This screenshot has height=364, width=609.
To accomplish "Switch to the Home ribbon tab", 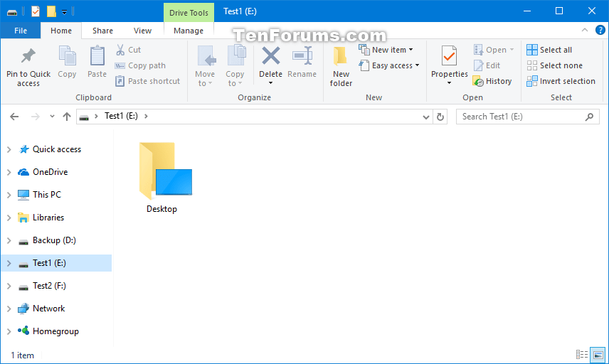I will point(61,31).
